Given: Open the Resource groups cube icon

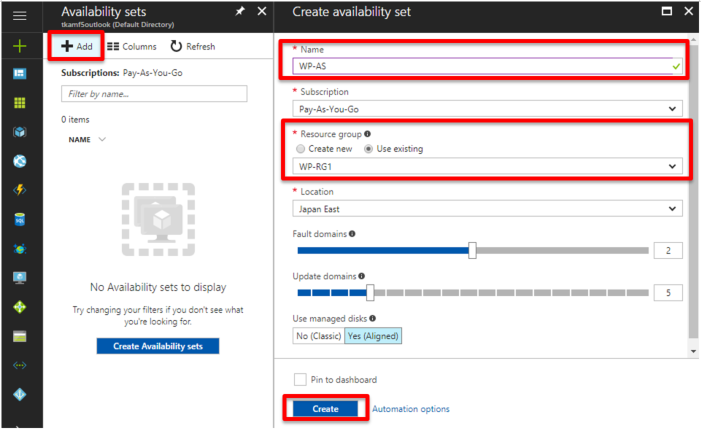Looking at the screenshot, I should (20, 132).
